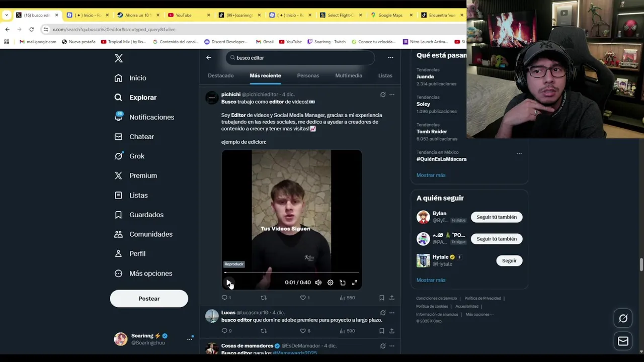Enter fullscreen mode on the video

pyautogui.click(x=355, y=283)
